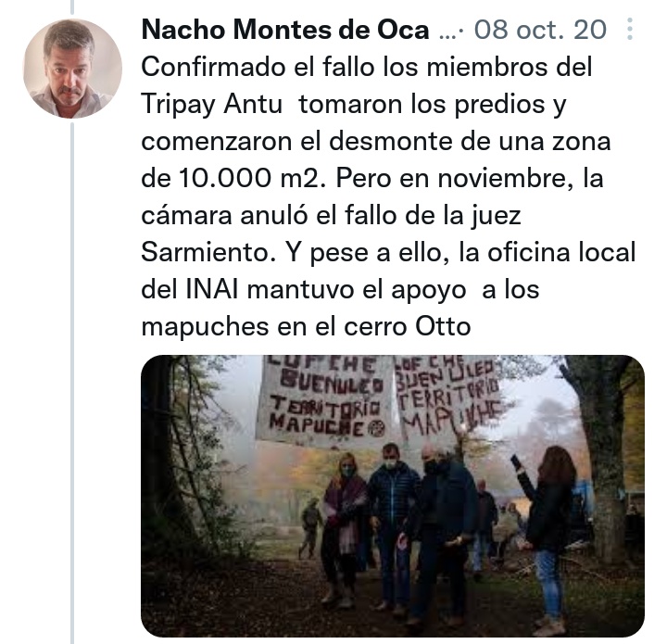Image resolution: width=667 pixels, height=644 pixels.
Task: Open the three-dot more options menu
Action: coord(630,29)
